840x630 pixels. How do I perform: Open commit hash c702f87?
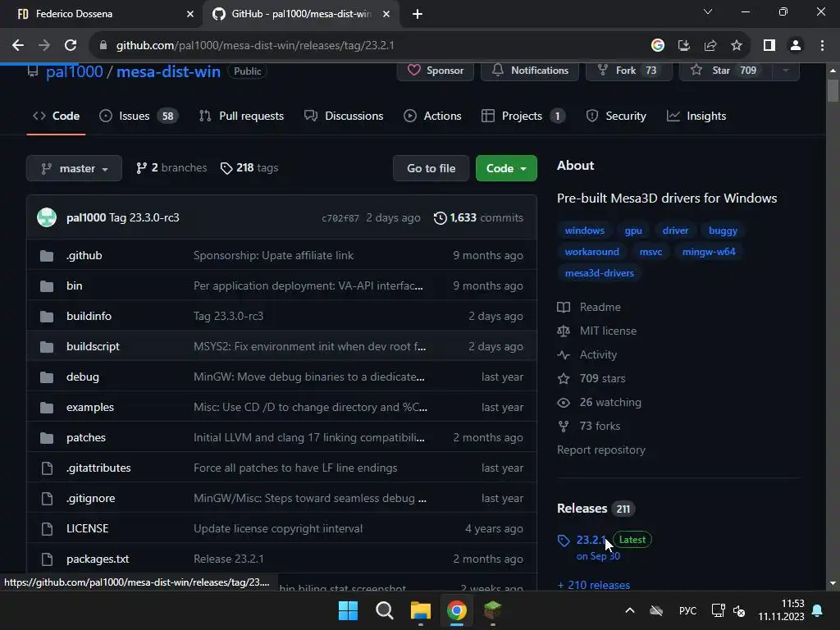340,218
